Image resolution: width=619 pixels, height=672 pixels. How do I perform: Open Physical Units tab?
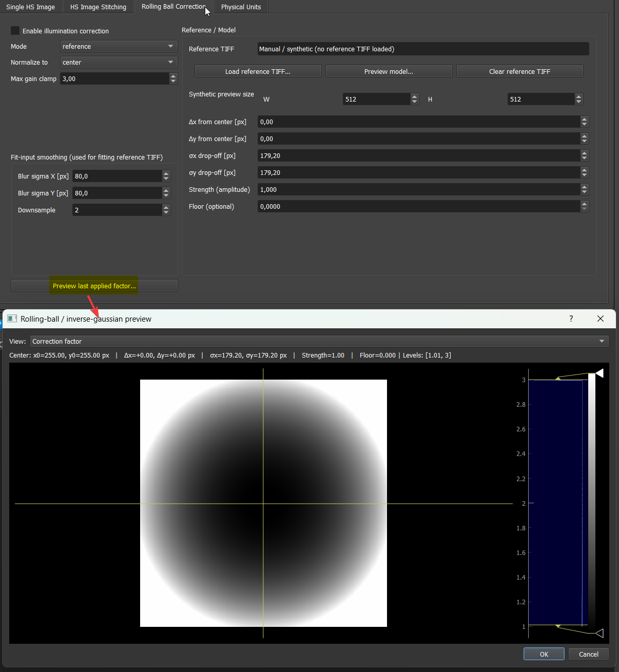tap(241, 7)
